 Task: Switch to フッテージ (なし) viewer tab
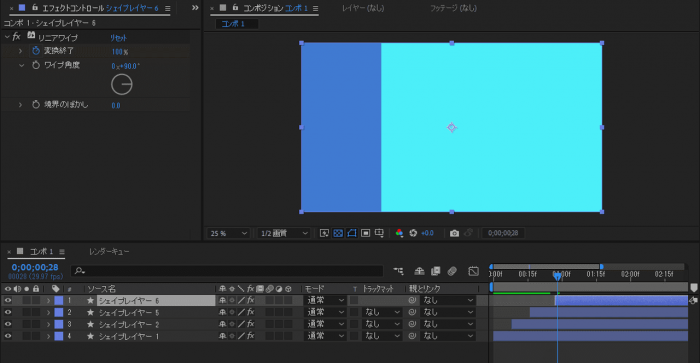(453, 8)
